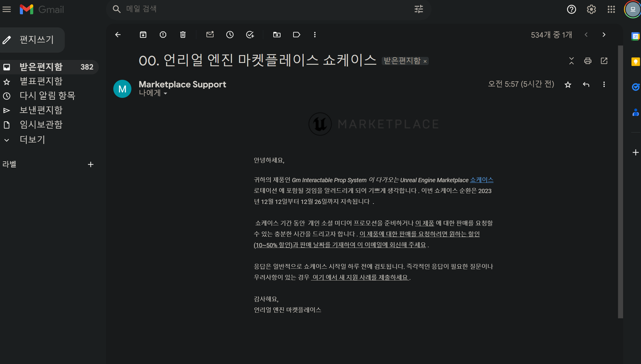Open Google Calendar side panel
The image size is (641, 364).
635,36
